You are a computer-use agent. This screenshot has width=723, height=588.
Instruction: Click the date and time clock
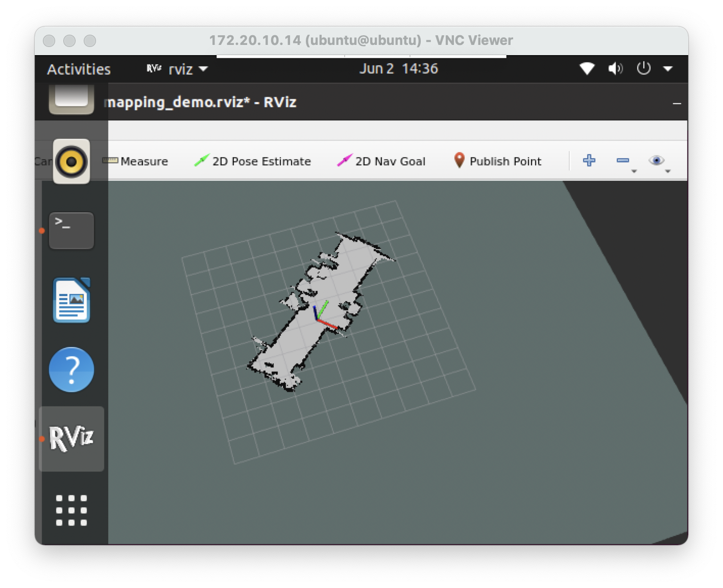(398, 68)
